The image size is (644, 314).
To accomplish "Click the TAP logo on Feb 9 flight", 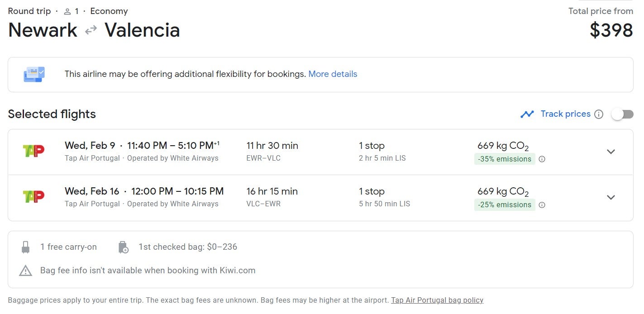I will coord(33,151).
